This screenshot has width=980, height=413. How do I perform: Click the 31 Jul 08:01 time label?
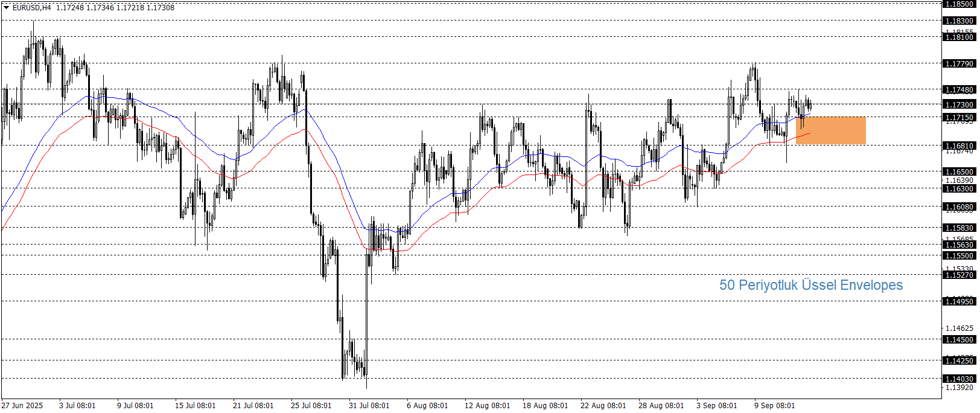[369, 405]
